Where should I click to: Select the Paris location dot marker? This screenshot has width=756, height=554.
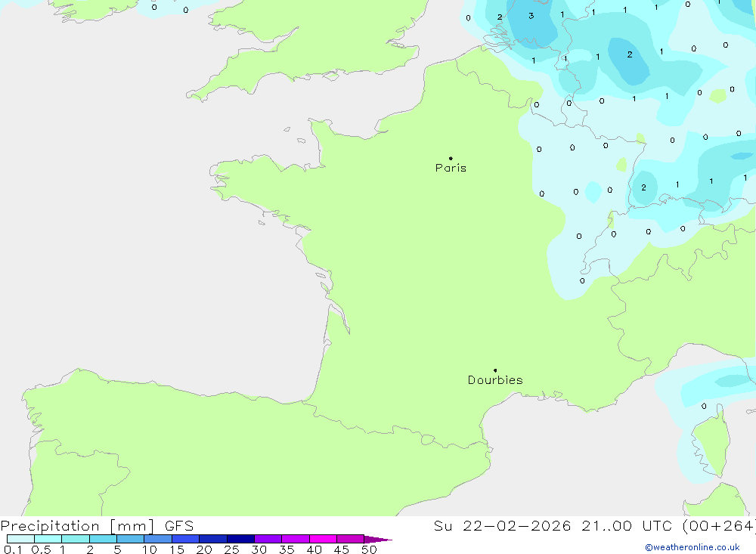451,158
